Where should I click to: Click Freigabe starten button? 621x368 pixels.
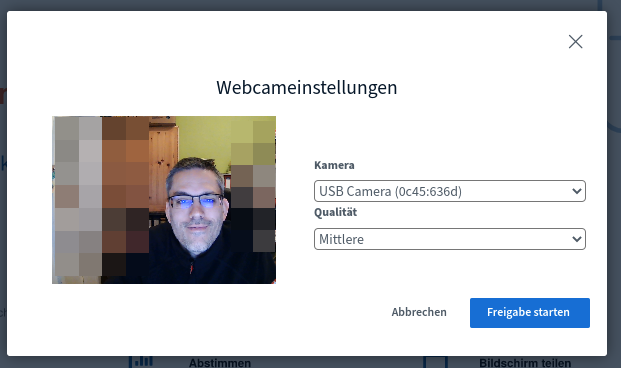(530, 313)
